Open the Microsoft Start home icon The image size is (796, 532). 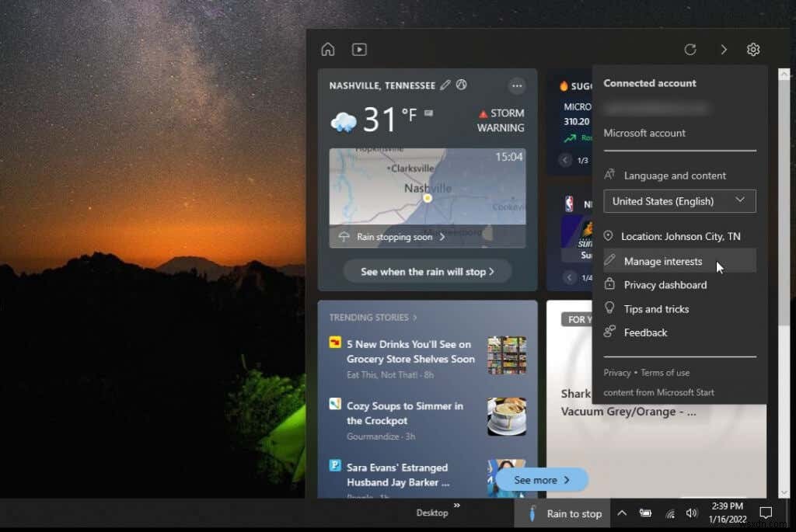pos(327,49)
